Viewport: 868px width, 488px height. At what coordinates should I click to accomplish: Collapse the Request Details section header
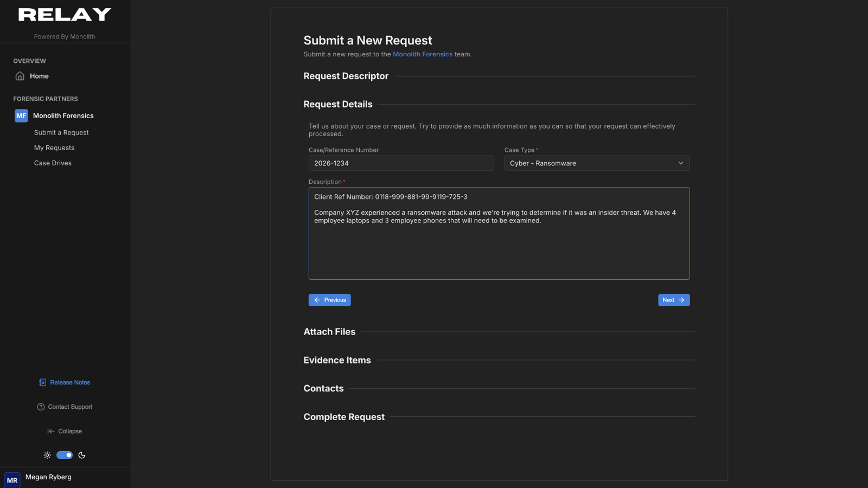[338, 104]
